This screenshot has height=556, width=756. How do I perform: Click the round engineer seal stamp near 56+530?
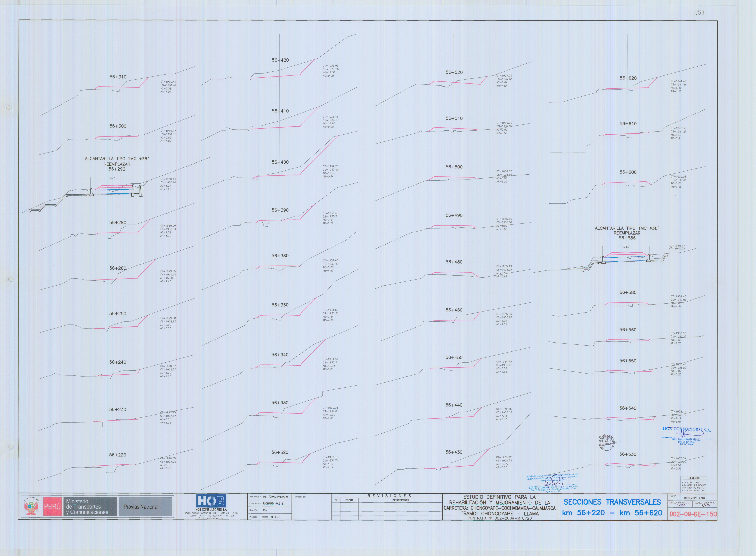point(607,442)
